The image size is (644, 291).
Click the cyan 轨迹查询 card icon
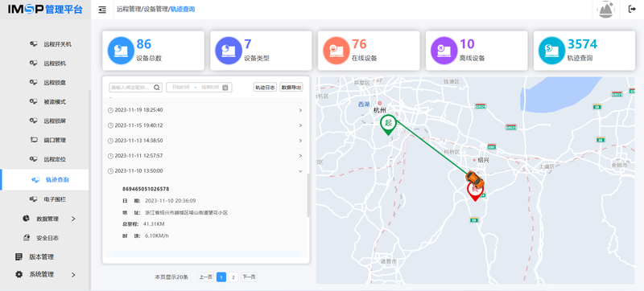(x=551, y=51)
